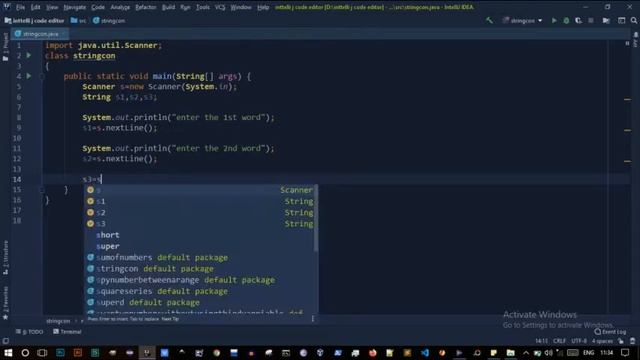Image resolution: width=640 pixels, height=360 pixels.
Task: Open Windows notification center icon
Action: (625, 353)
